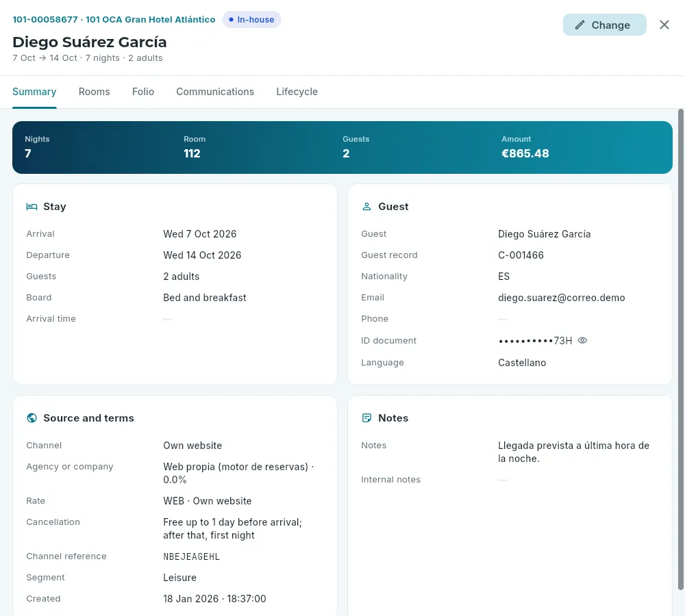Close the reservation detail panel
The width and height of the screenshot is (685, 616).
[x=664, y=25]
